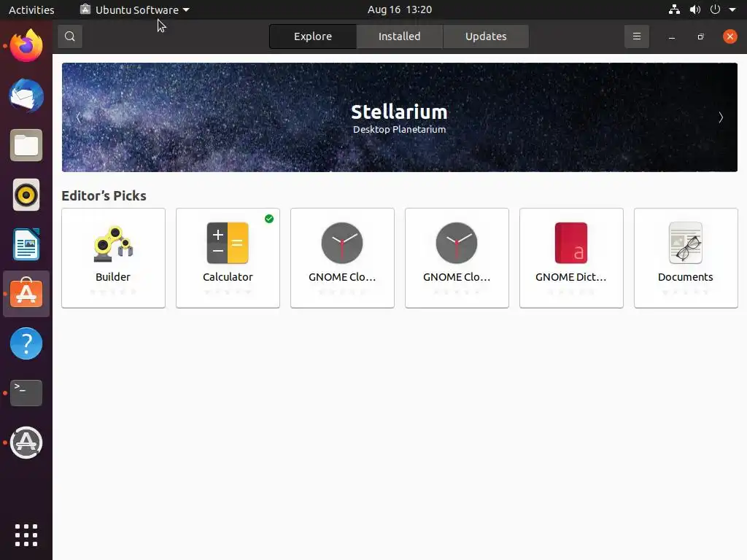This screenshot has width=747, height=560.
Task: Open the Stellarium featured banner
Action: coord(399,117)
